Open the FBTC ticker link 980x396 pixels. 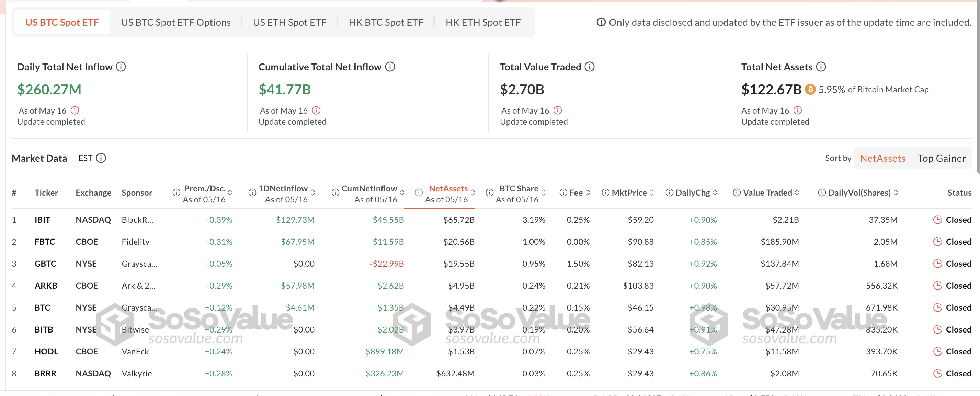[45, 242]
